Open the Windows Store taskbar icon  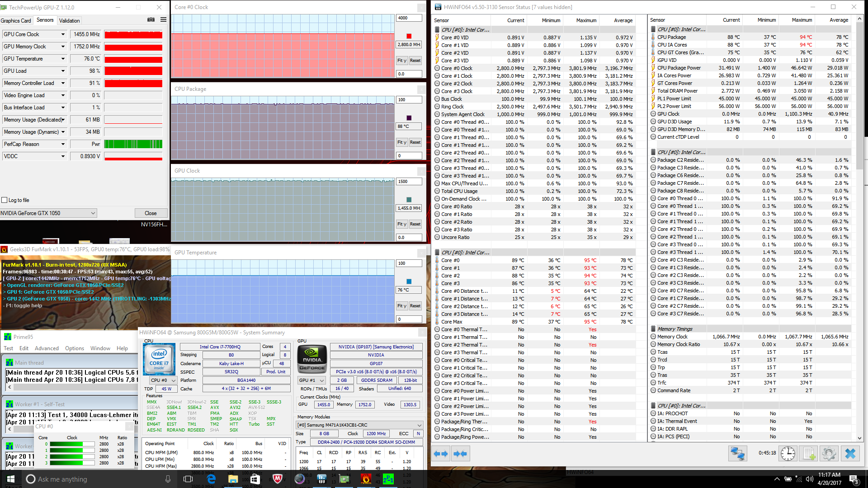point(255,479)
